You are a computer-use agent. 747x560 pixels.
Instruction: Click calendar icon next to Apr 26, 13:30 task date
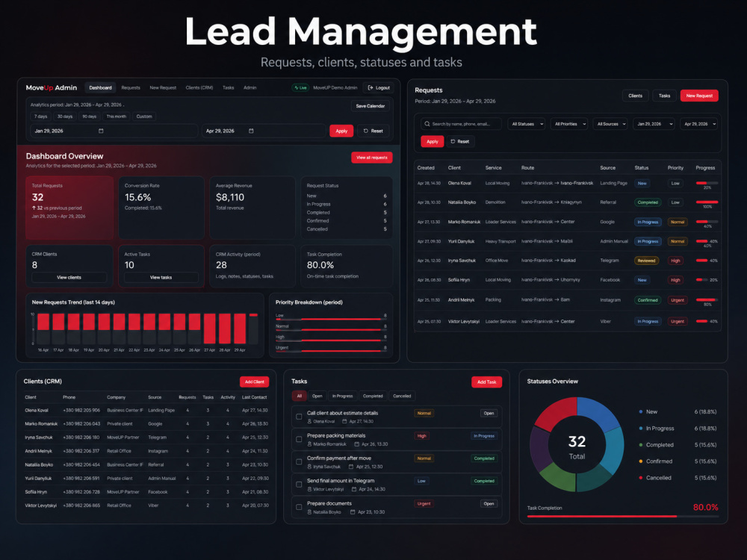(357, 444)
